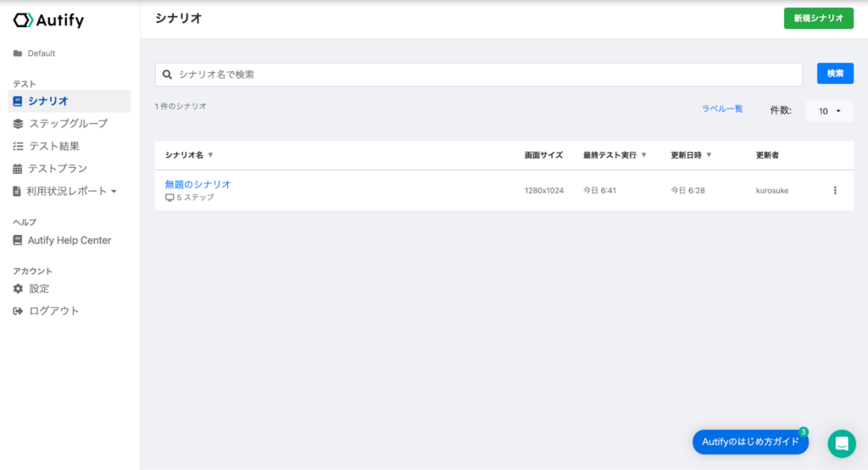Sort by 最終テスト実行 arrow
The image size is (868, 470).
[x=644, y=155]
